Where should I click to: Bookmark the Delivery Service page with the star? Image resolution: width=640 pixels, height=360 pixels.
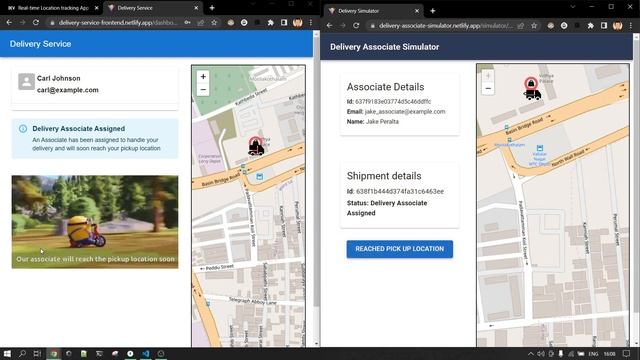214,23
